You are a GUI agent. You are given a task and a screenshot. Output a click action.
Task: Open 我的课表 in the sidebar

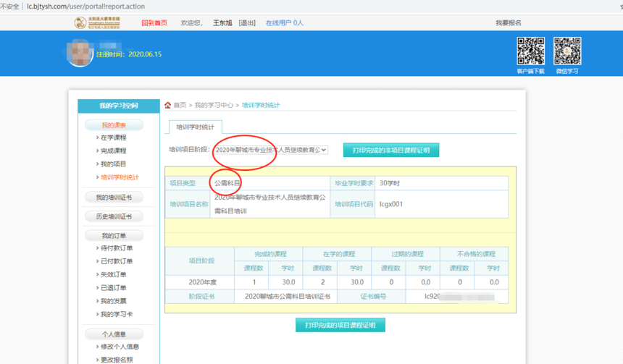coord(114,125)
